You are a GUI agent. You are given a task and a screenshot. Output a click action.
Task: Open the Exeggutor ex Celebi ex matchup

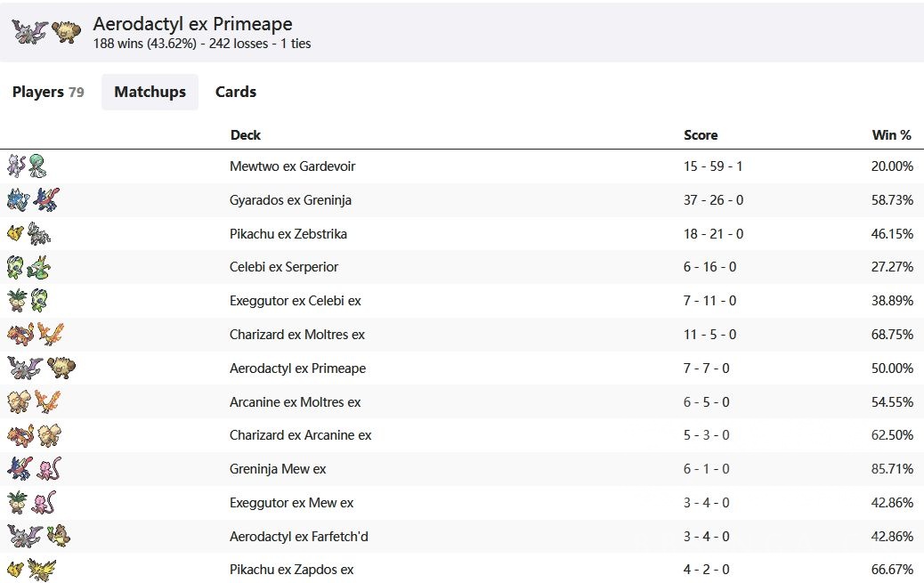[x=295, y=301]
